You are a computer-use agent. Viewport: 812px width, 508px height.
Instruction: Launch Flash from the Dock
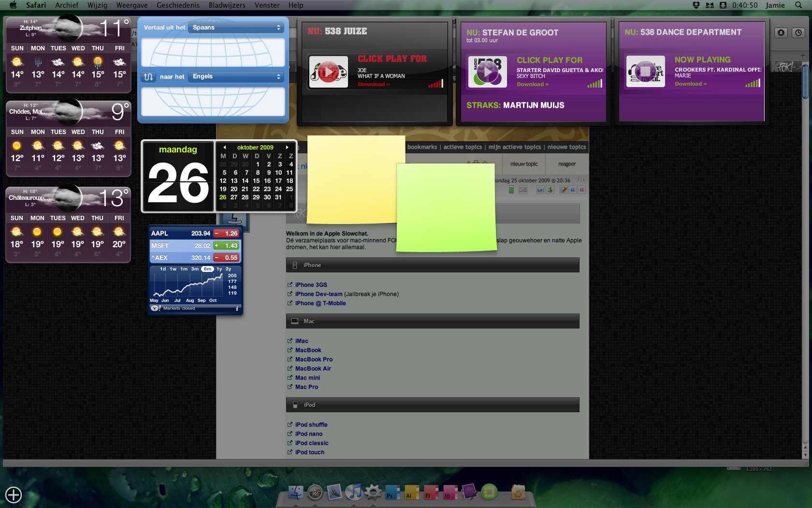click(431, 493)
